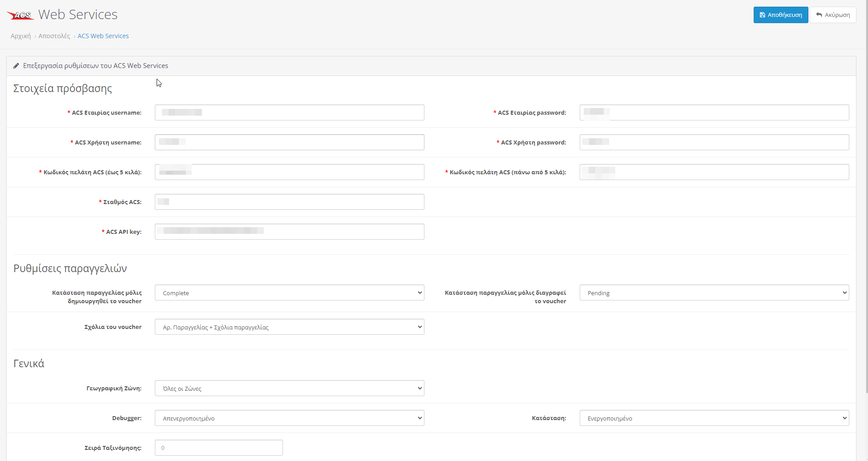868x461 pixels.
Task: Focus the ACS Χρήστη password field
Action: tap(714, 142)
